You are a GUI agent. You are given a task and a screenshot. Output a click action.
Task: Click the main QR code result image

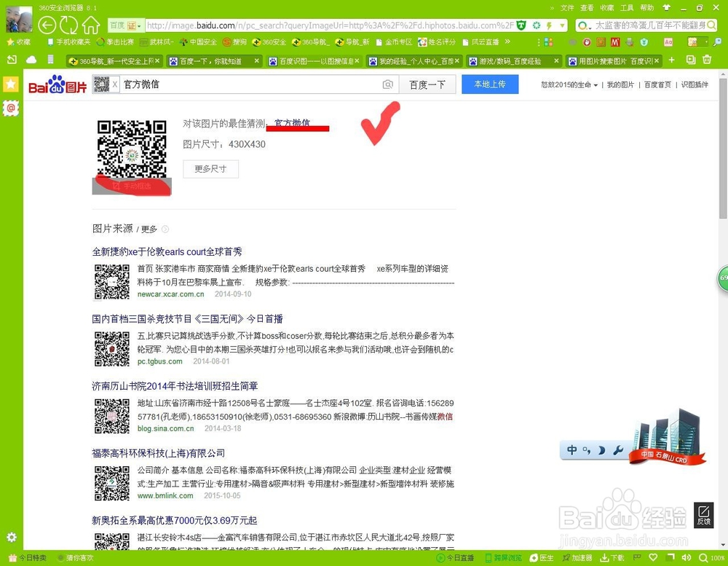tap(132, 149)
